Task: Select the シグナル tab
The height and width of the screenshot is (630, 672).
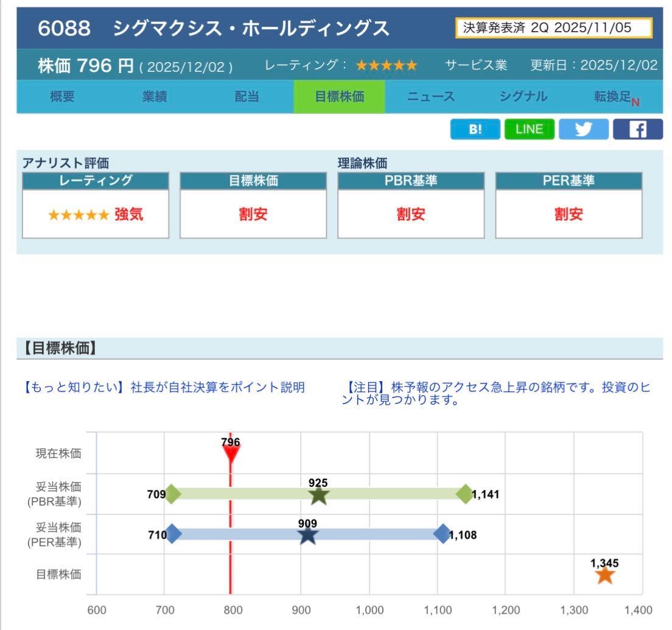Action: [x=522, y=96]
